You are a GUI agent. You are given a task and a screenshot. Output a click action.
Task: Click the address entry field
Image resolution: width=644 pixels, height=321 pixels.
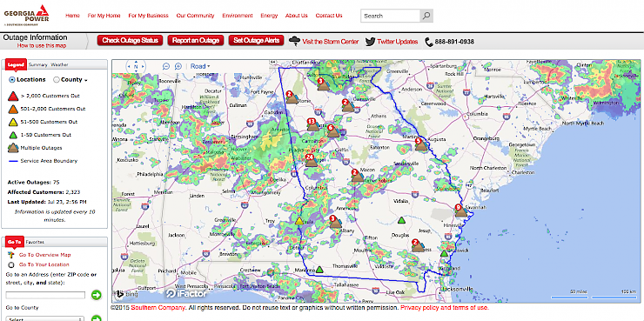tap(45, 295)
